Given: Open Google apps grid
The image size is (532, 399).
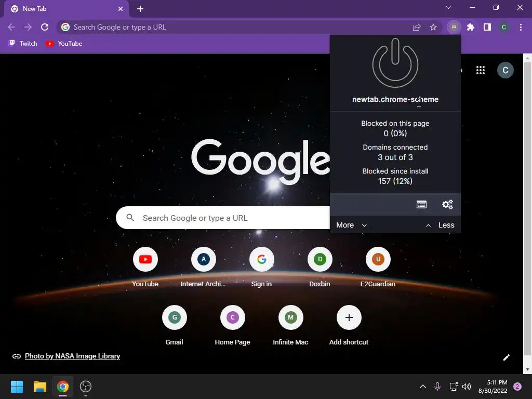Looking at the screenshot, I should pos(481,70).
